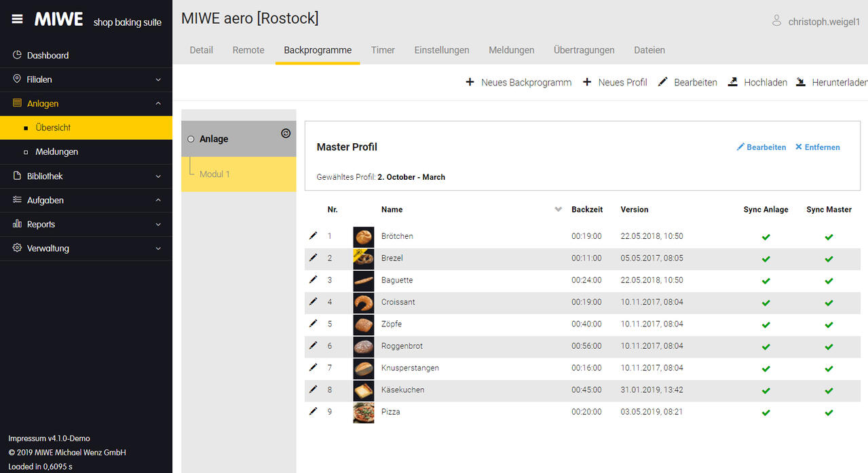Open the Einstellungen tab
Screen dimensions: 868x473
tap(442, 50)
